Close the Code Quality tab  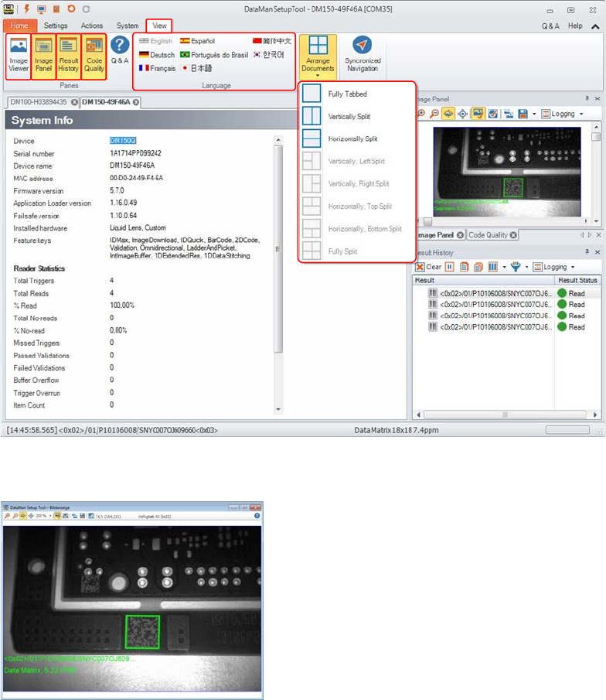point(513,235)
